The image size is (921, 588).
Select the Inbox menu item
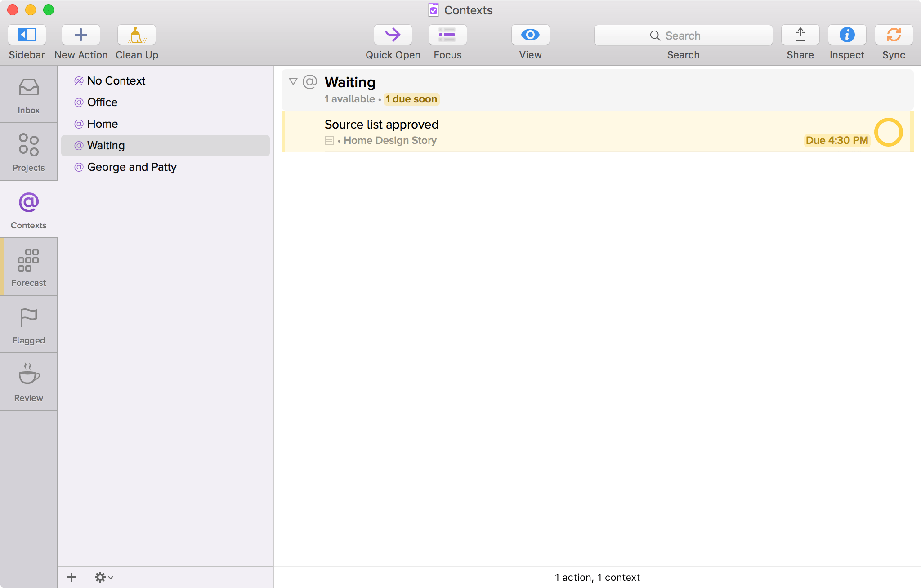tap(28, 95)
